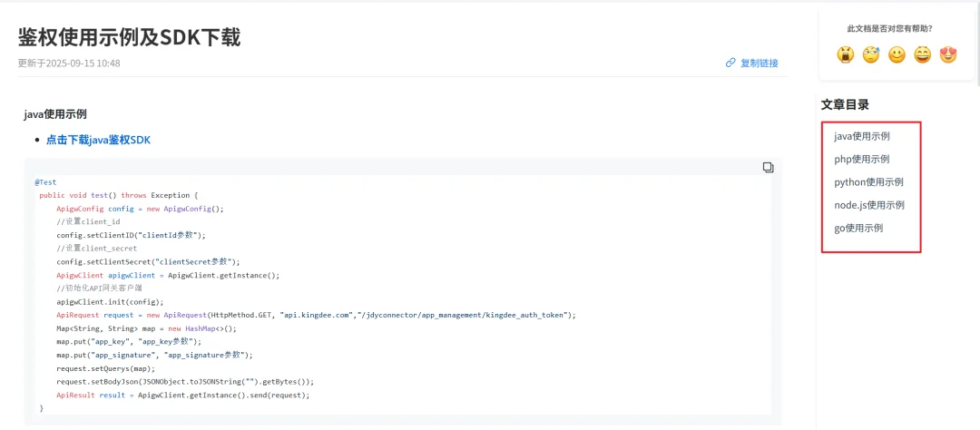Rate document with sweating face emoji
The width and height of the screenshot is (980, 430).
pos(871,55)
